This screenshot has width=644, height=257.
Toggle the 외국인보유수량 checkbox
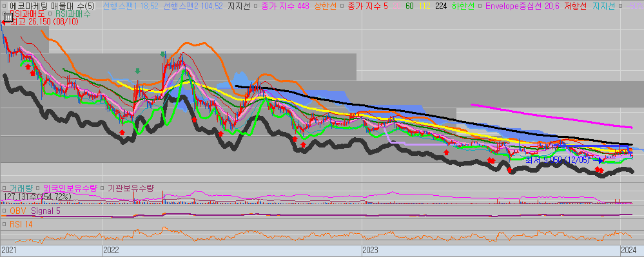37,189
